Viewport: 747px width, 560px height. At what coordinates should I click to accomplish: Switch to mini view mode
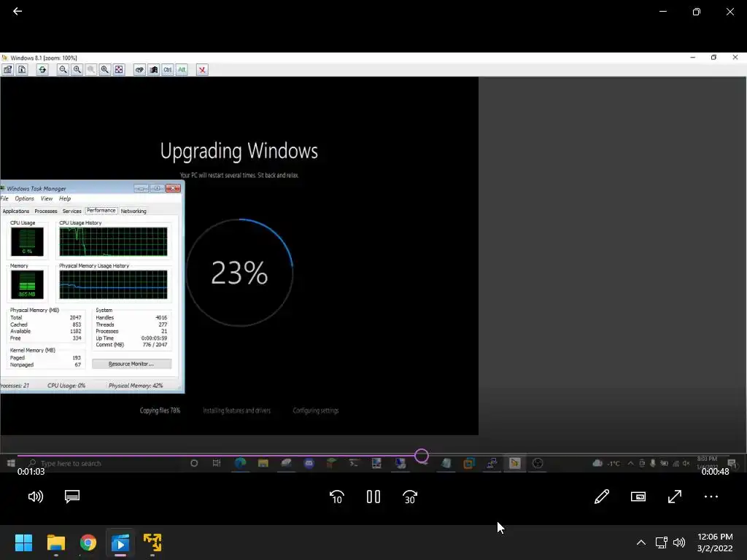click(638, 497)
